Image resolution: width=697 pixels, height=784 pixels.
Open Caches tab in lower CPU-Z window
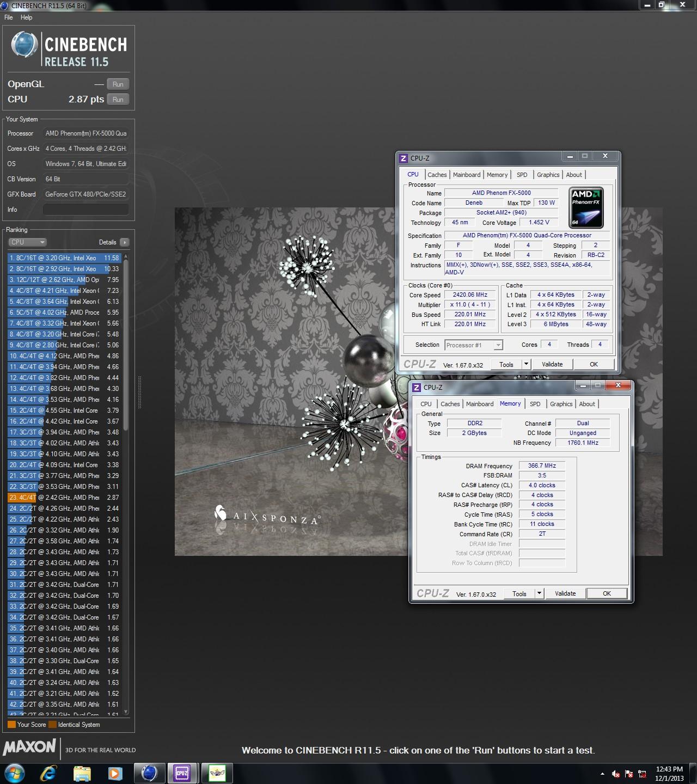(x=450, y=404)
